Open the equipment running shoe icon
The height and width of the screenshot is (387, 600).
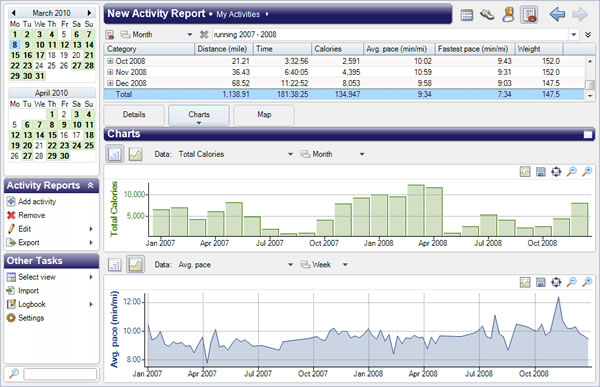click(487, 15)
